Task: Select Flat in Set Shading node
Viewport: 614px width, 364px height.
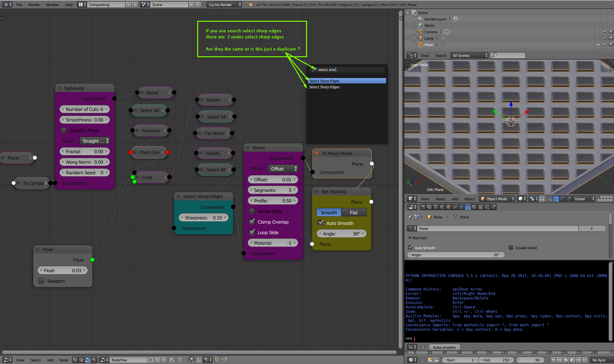Action: click(x=354, y=212)
